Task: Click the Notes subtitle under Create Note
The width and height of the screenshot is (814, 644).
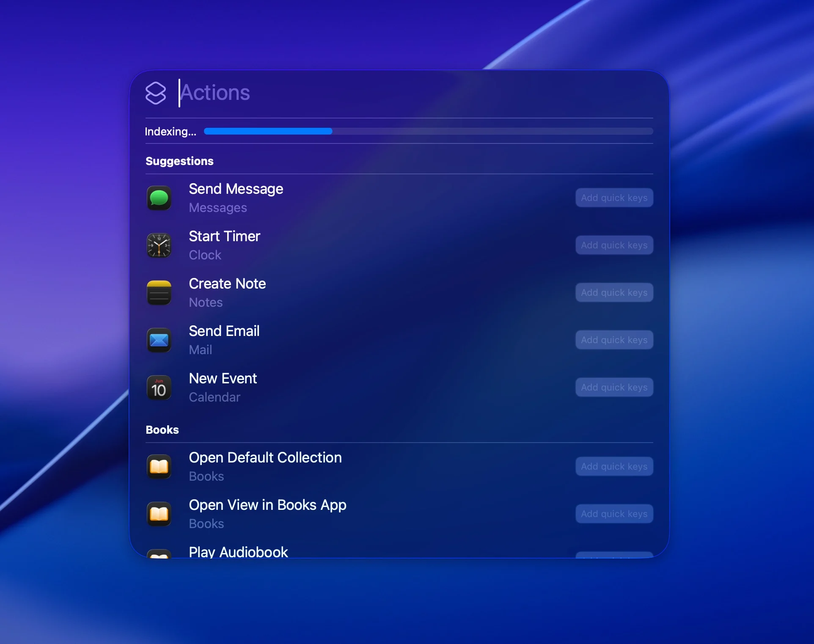Action: click(x=206, y=303)
